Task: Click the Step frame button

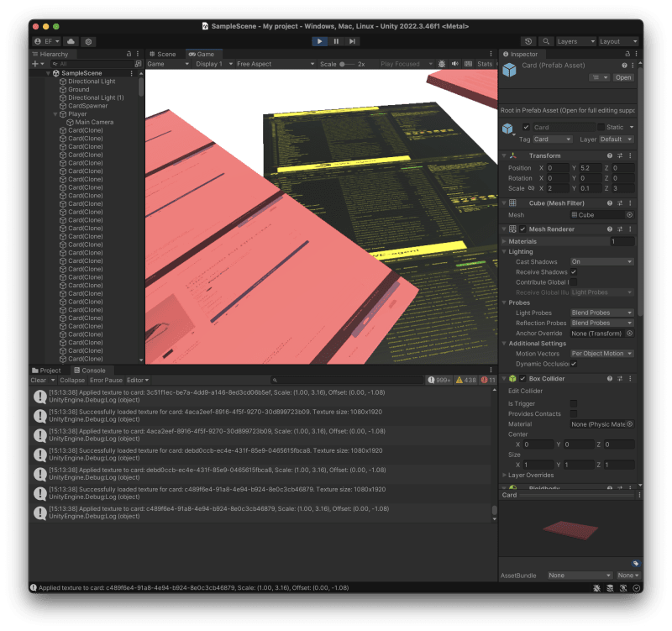Action: click(x=352, y=41)
